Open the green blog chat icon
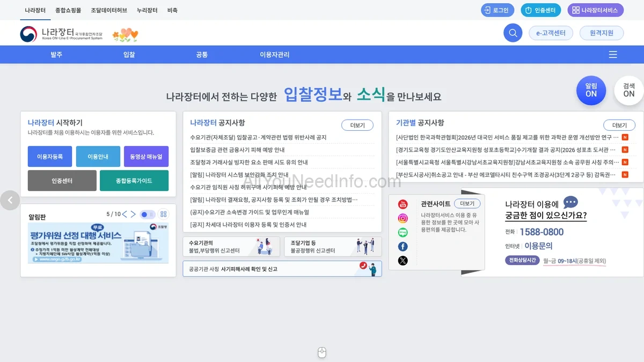Image resolution: width=644 pixels, height=362 pixels. [402, 233]
